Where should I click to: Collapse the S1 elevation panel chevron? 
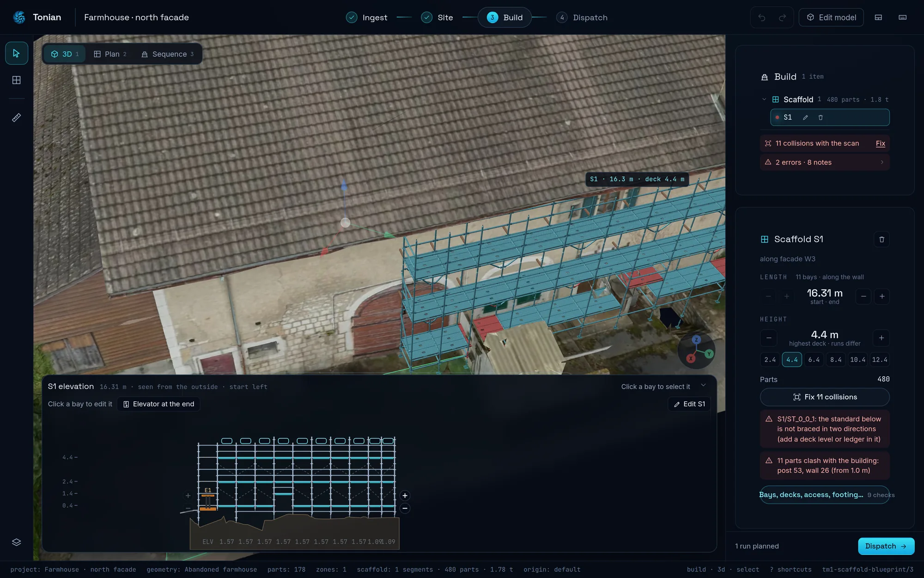(703, 385)
